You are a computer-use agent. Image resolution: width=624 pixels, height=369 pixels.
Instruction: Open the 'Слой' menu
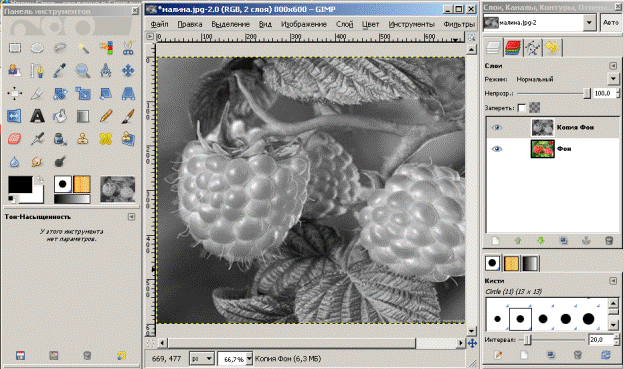click(x=344, y=24)
